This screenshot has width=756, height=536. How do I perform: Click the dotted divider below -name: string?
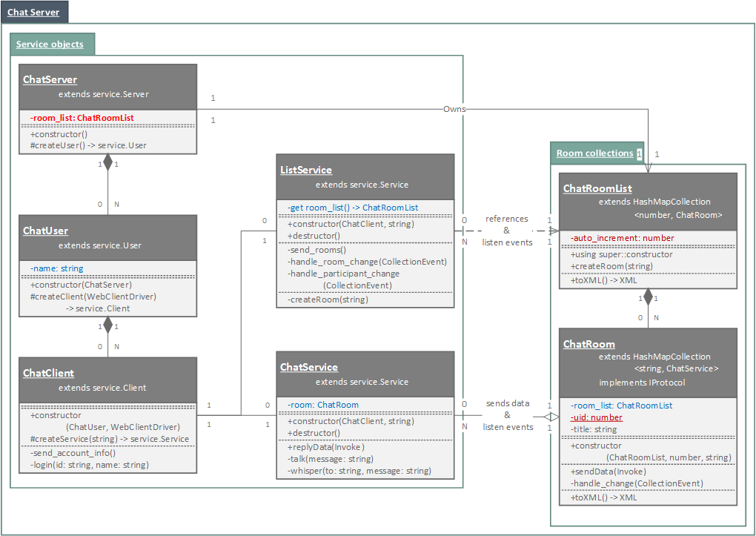(107, 277)
